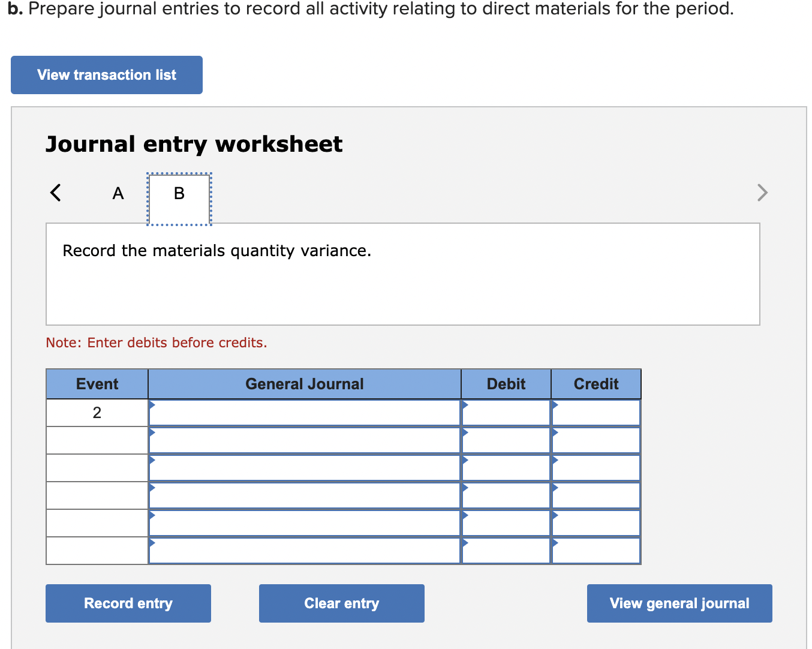
Task: Click the Debit cell in the first row
Action: (x=506, y=412)
